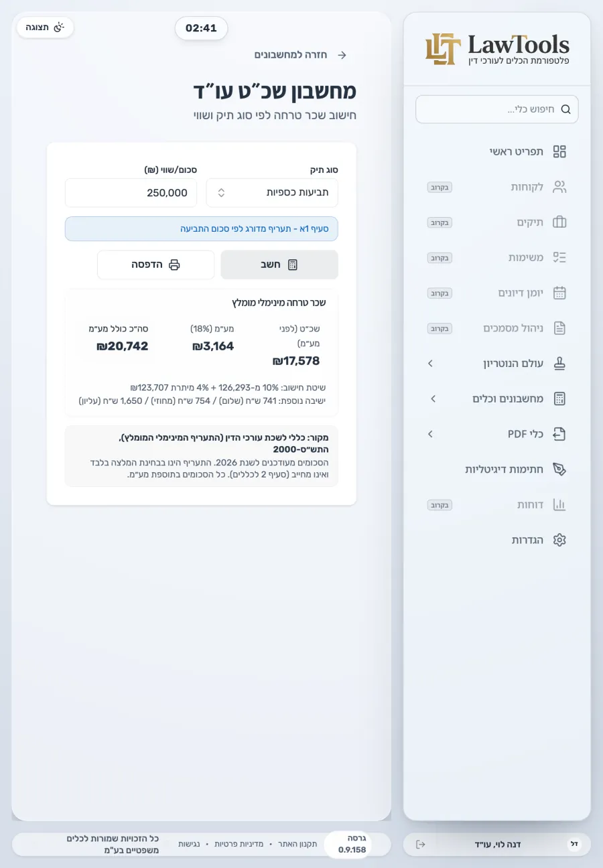
Task: Click the מקור source note heading
Action: pos(223,443)
